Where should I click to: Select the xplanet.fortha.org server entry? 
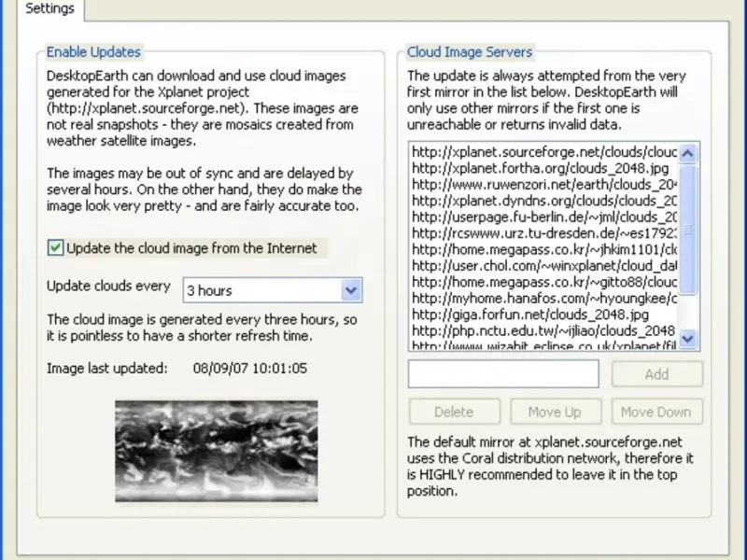(x=543, y=168)
